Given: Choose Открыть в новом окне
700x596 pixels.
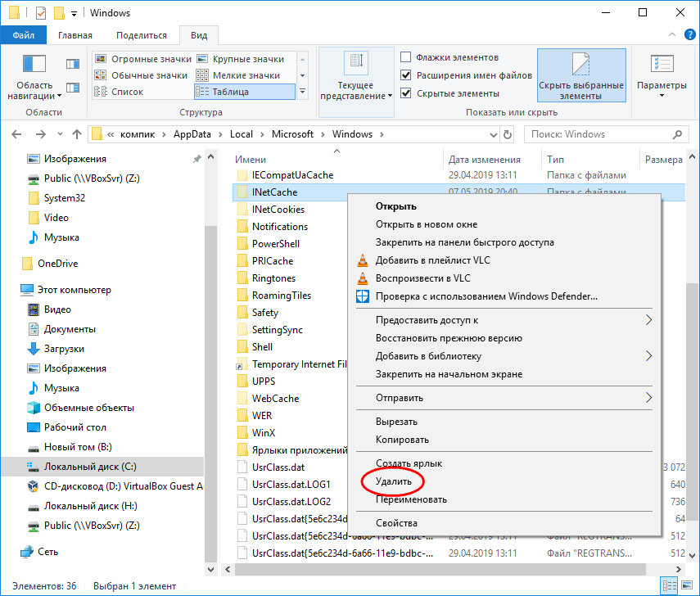Looking at the screenshot, I should click(x=504, y=224).
